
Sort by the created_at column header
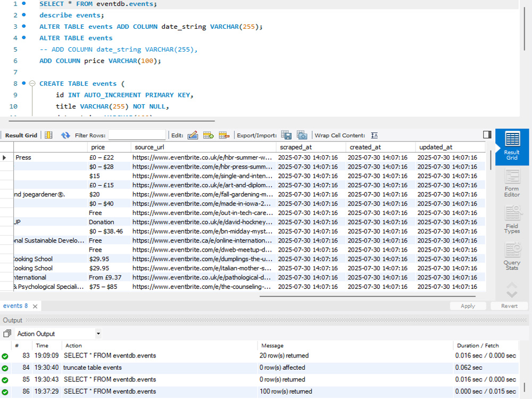pos(381,147)
